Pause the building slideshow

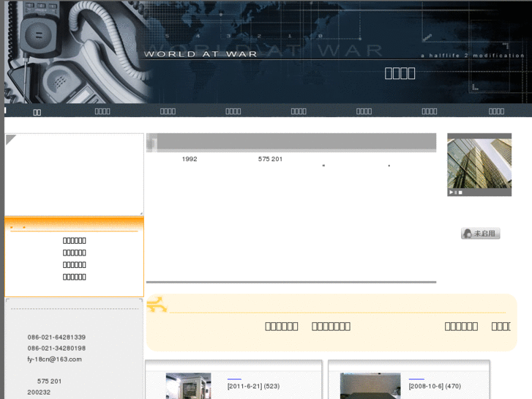tap(456, 193)
